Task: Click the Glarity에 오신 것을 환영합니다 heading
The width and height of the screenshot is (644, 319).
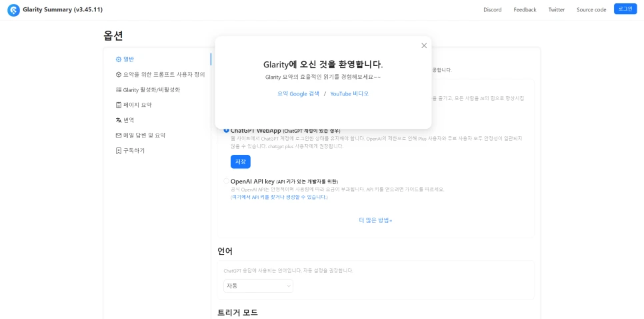Action: click(x=323, y=65)
